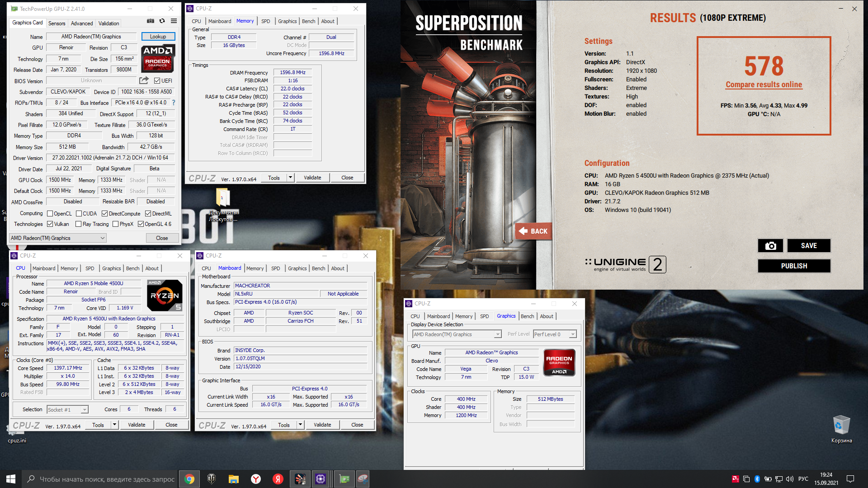The height and width of the screenshot is (488, 868).
Task: Expand Tools dropdown arrow in CPU-Z Memory window
Action: (290, 178)
